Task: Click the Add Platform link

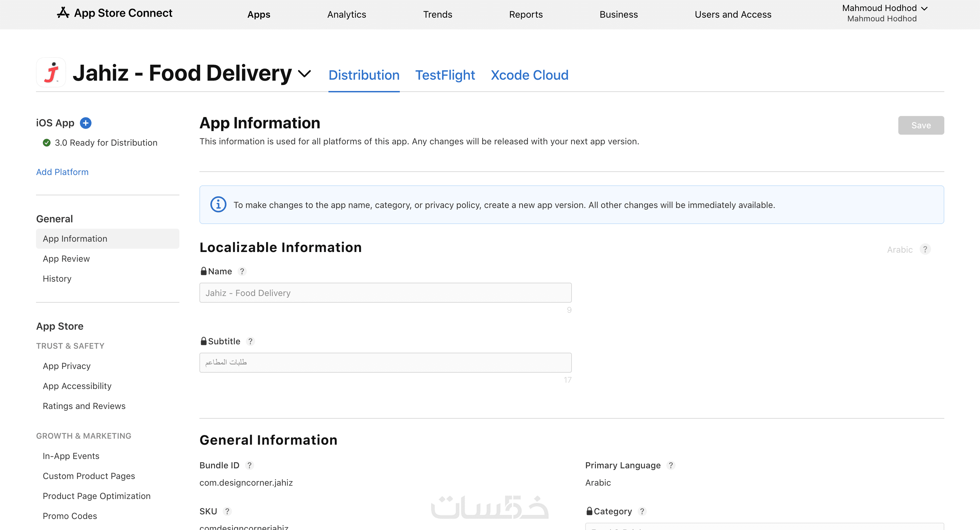Action: point(62,172)
